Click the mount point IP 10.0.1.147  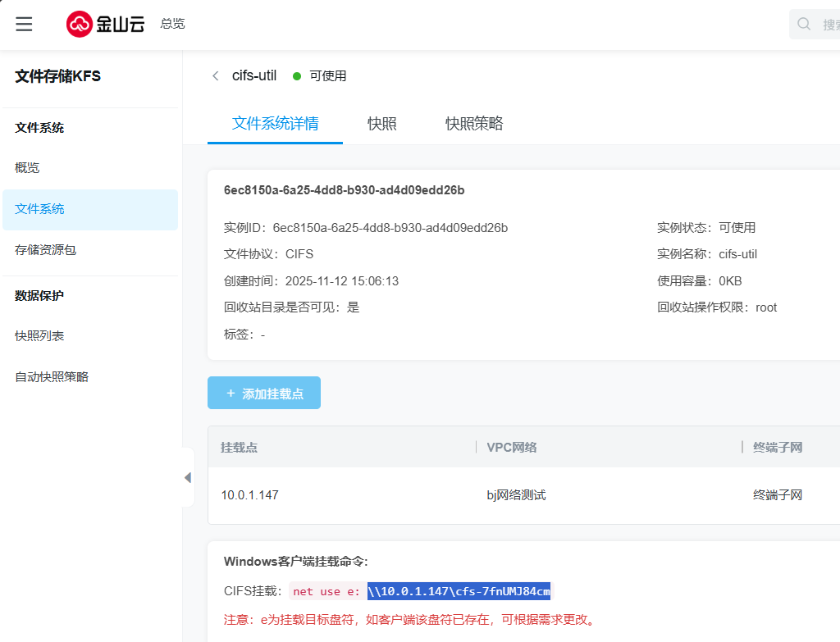tap(249, 495)
